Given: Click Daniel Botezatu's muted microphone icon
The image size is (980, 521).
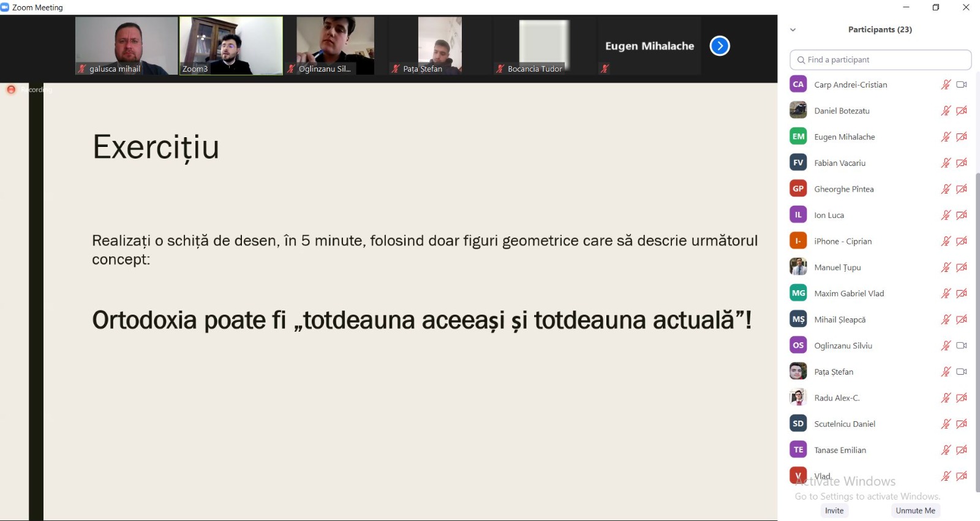Looking at the screenshot, I should [946, 111].
